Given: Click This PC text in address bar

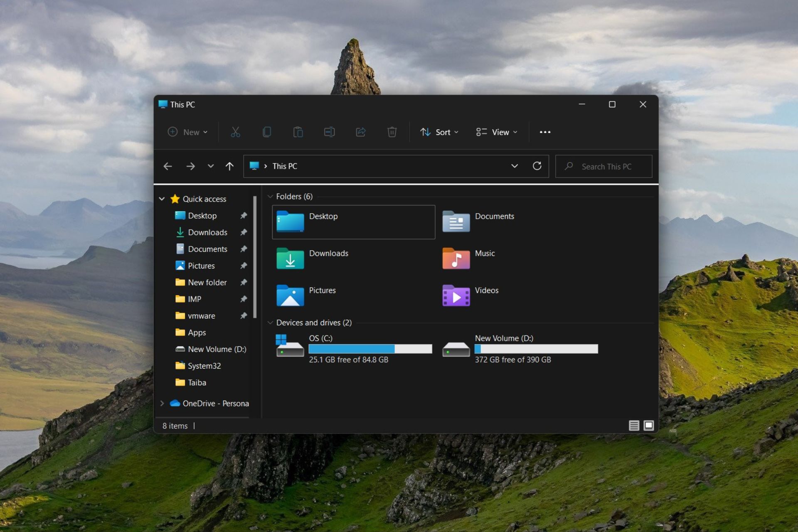Looking at the screenshot, I should (x=285, y=166).
